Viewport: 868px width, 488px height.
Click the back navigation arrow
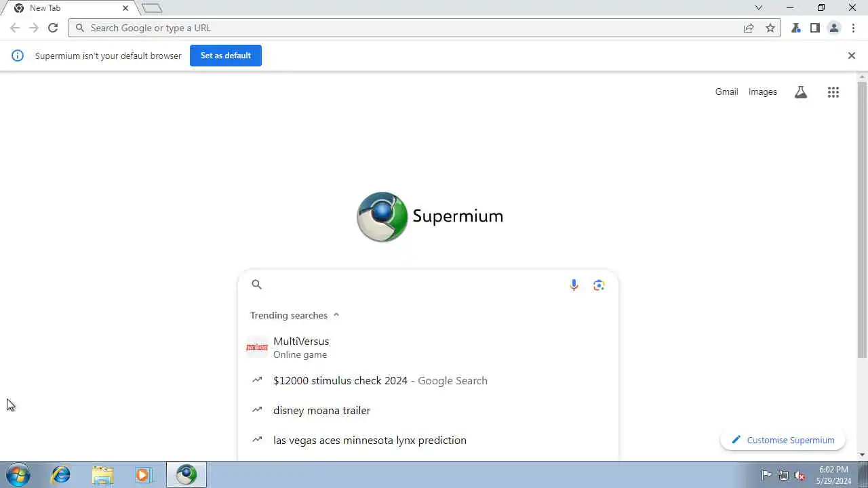pos(15,28)
